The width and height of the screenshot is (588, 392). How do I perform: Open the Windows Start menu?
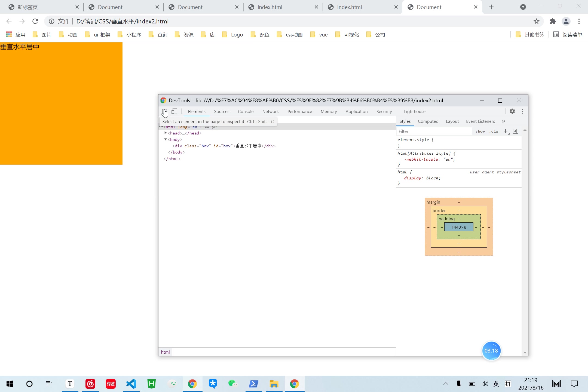click(10, 384)
